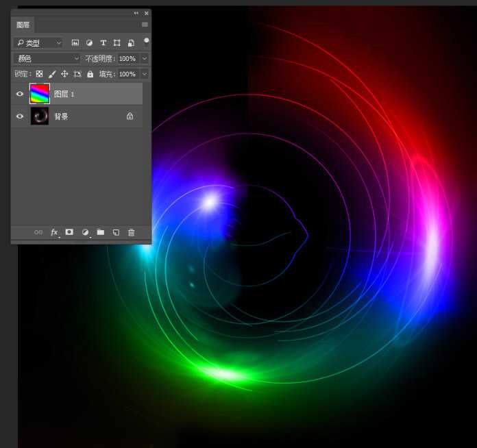Toggle the layer filtering switch on
Screen dimensions: 477x448
point(147,40)
